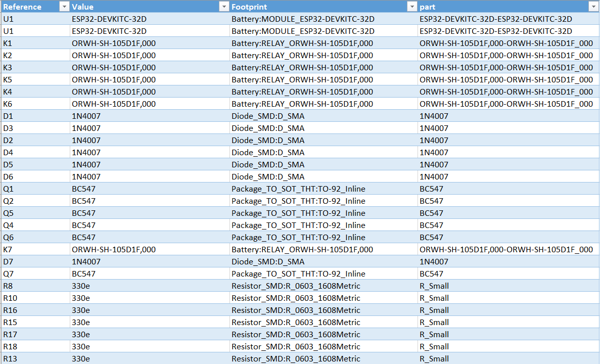Click the R_Small part cell in row R15
The height and width of the screenshot is (364, 600).
tap(509, 322)
